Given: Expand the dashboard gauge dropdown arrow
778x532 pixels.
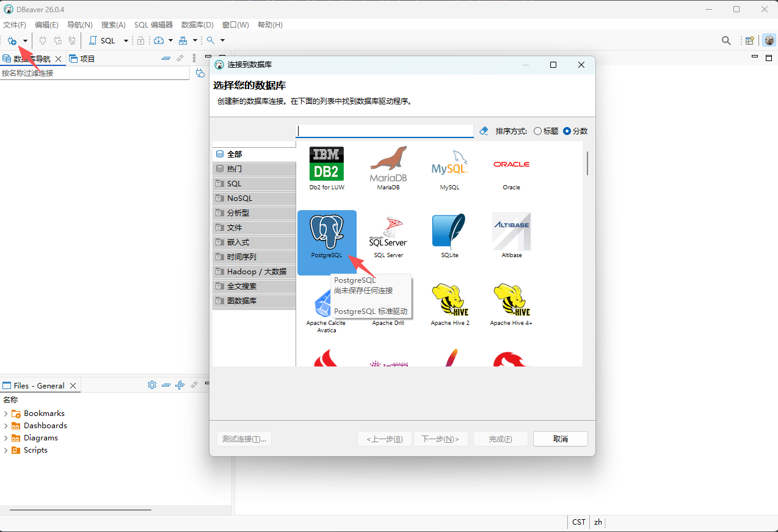Looking at the screenshot, I should [170, 41].
